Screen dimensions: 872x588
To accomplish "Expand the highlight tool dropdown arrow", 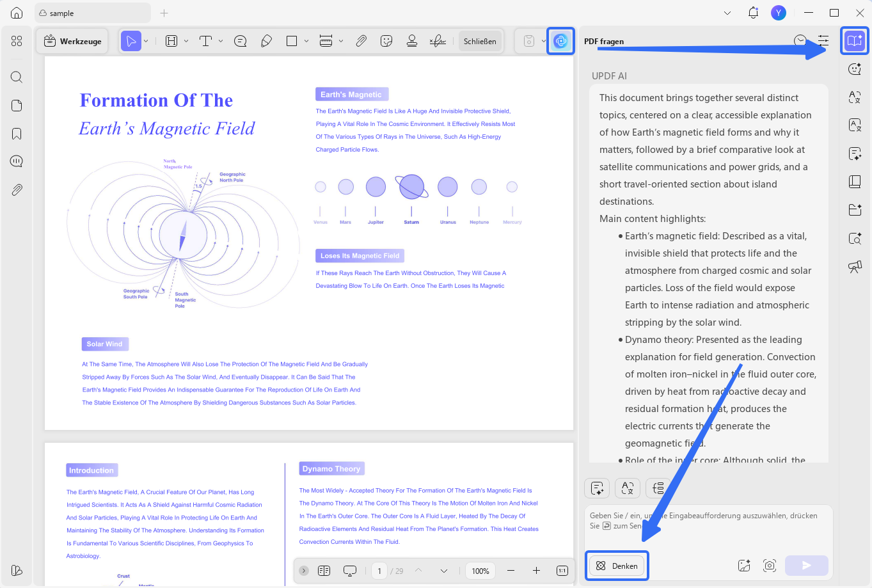I will pyautogui.click(x=186, y=41).
